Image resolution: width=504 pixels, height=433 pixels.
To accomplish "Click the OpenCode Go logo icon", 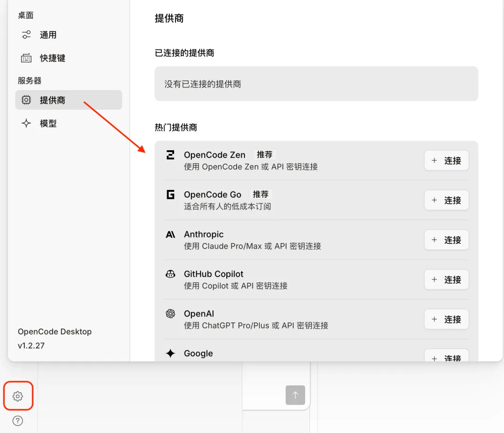I will click(x=170, y=195).
